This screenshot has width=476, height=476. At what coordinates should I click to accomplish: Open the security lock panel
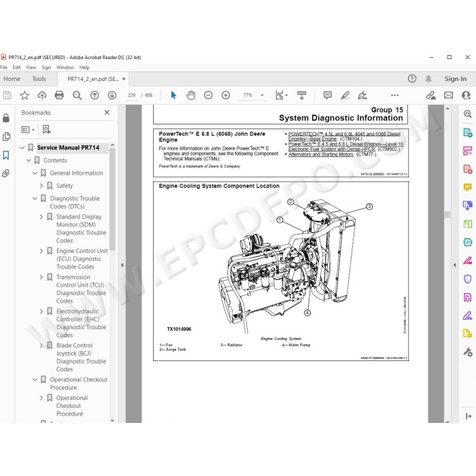pos(6,118)
